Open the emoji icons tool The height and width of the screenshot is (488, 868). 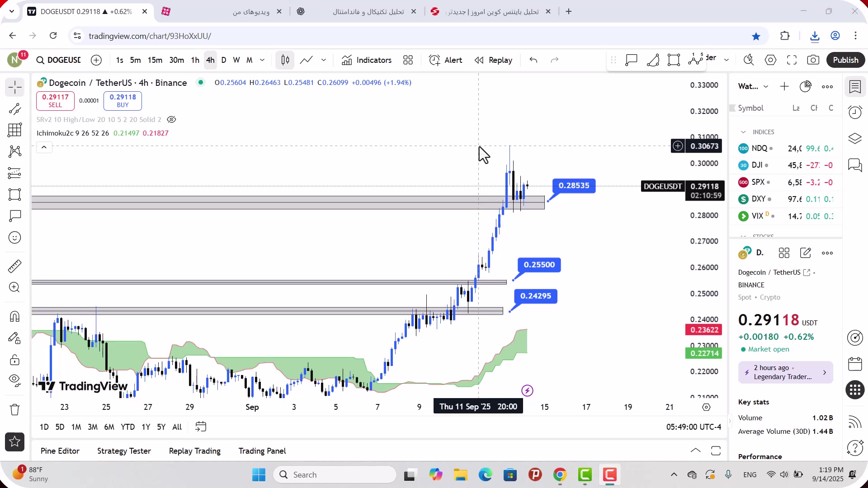pyautogui.click(x=14, y=238)
